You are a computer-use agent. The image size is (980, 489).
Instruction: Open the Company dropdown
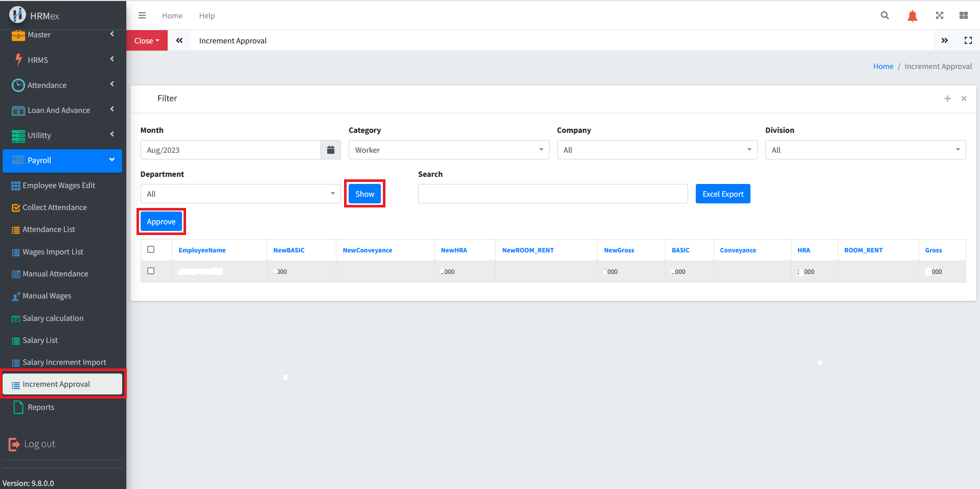click(656, 150)
